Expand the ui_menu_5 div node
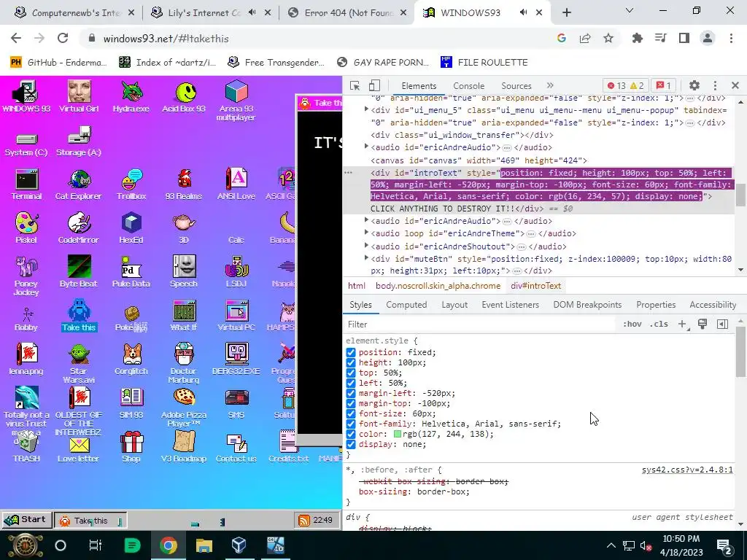The image size is (747, 560). click(366, 109)
